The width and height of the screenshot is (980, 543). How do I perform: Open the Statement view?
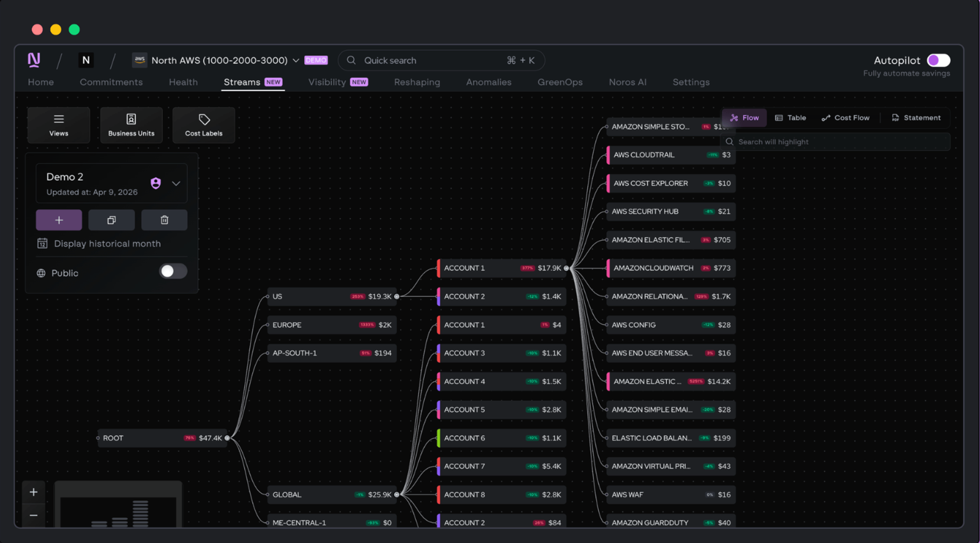pyautogui.click(x=916, y=117)
